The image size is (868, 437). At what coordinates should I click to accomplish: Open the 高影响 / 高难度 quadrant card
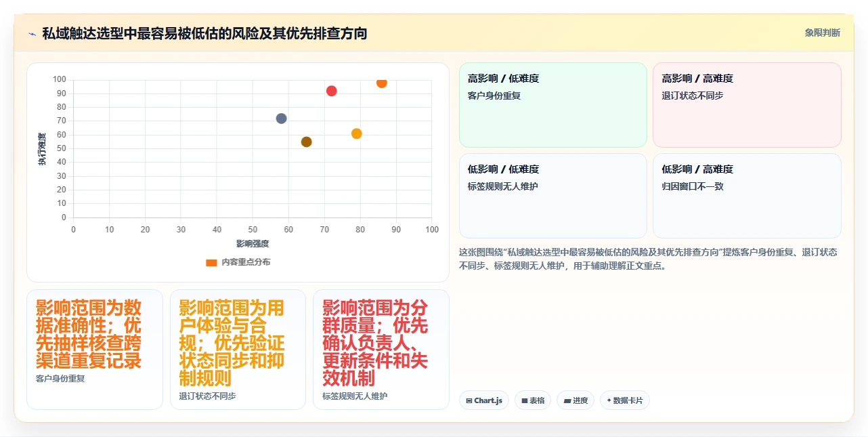click(747, 105)
